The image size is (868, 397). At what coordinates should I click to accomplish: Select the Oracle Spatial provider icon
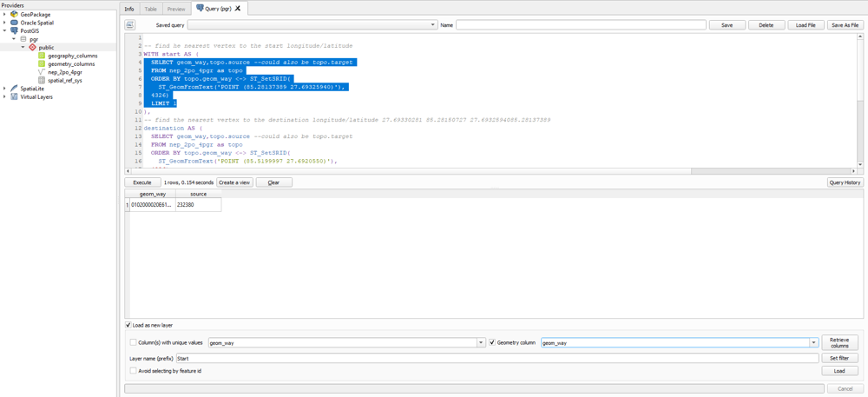pos(14,23)
